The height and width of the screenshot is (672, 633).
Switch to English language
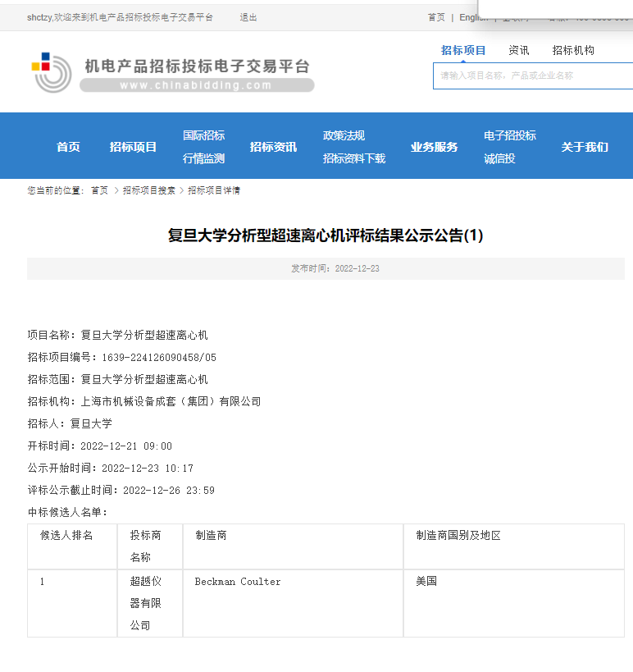471,17
